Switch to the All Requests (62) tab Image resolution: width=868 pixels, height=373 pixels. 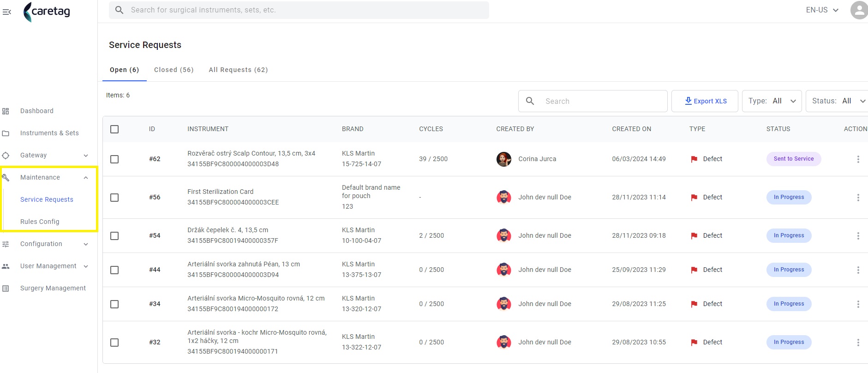[239, 70]
